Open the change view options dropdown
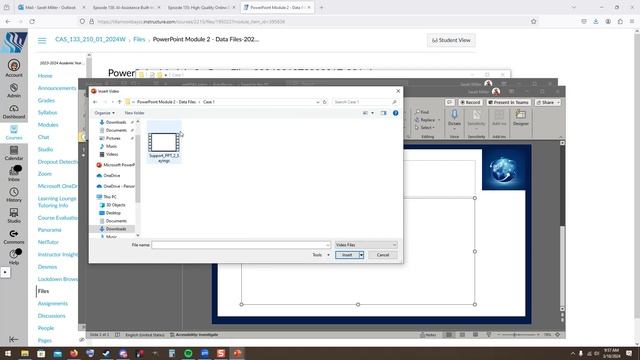 pyautogui.click(x=372, y=113)
